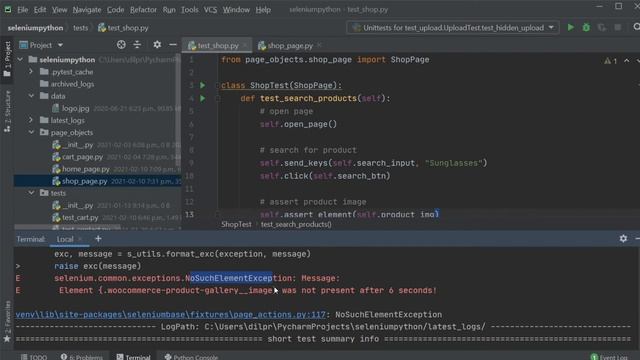Click the Search Everywhere magnifier icon
The image size is (640, 360).
coord(636,27)
